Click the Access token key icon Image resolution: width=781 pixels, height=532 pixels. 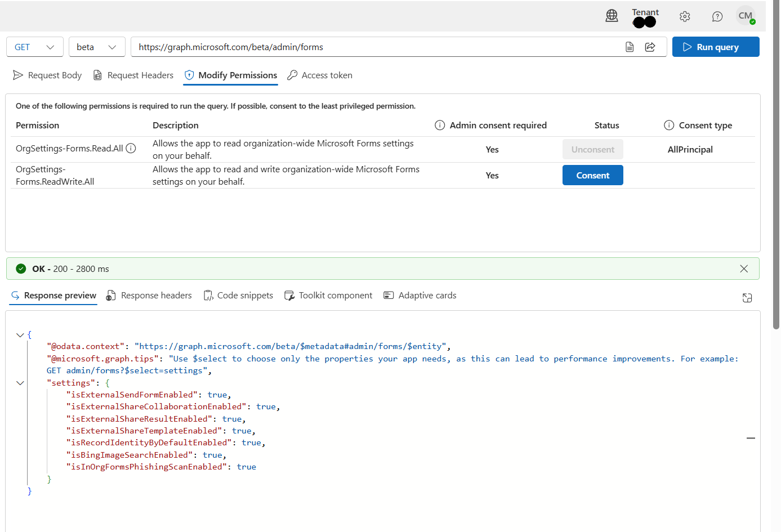pyautogui.click(x=292, y=75)
